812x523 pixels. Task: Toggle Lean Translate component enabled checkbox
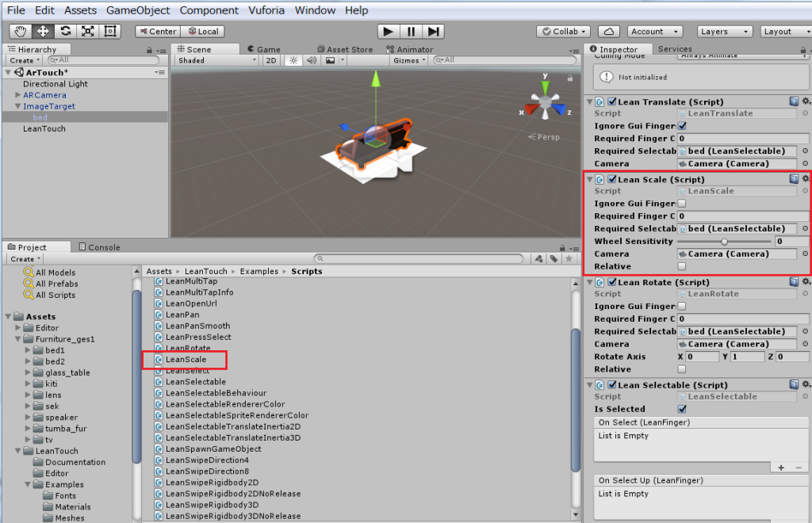click(612, 102)
